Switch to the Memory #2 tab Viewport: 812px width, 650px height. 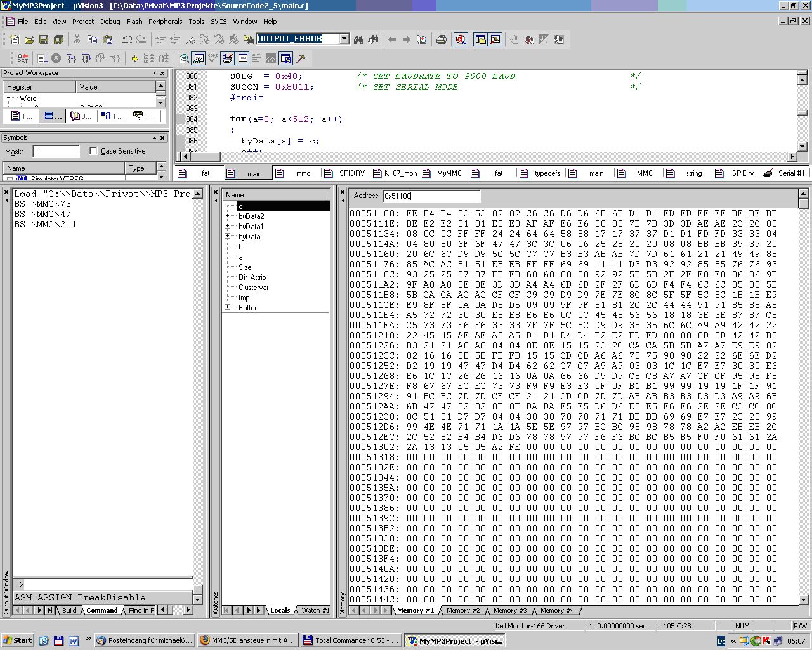pos(463,610)
